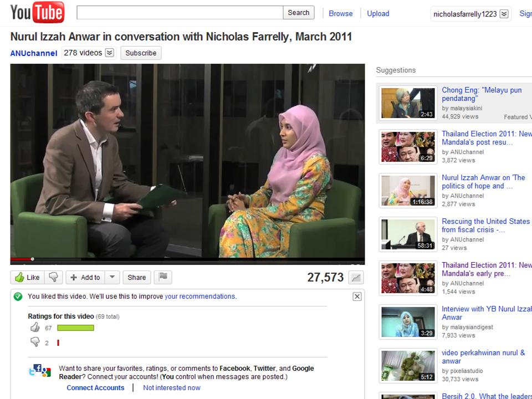Subscribe to ANUchannel
The height and width of the screenshot is (399, 532).
(x=141, y=53)
